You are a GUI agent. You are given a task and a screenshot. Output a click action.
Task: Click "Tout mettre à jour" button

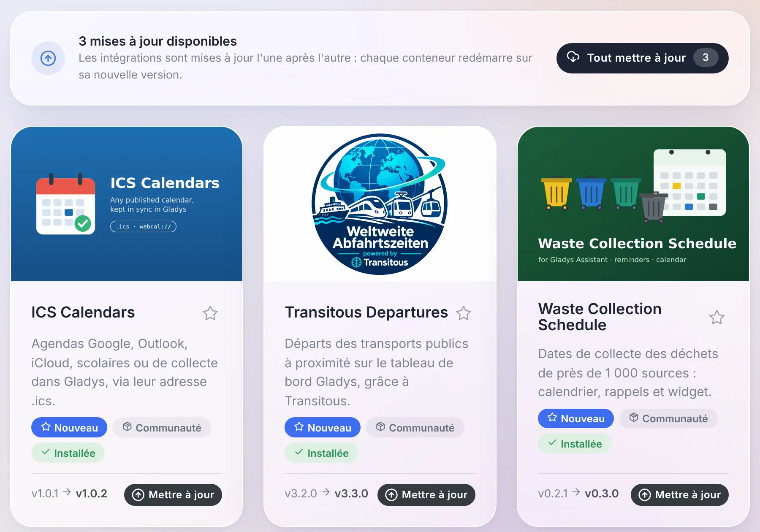(642, 58)
